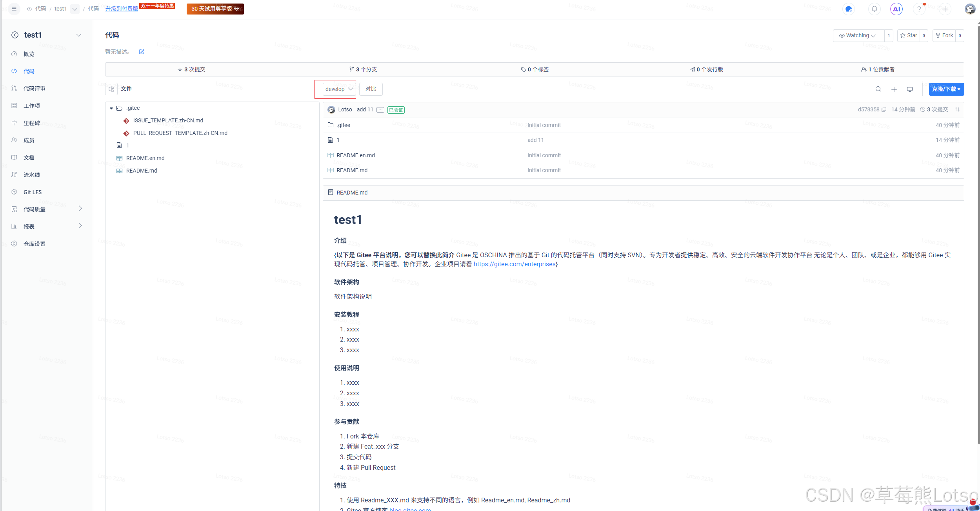
Task: Open 流水线 in the sidebar
Action: 32,175
